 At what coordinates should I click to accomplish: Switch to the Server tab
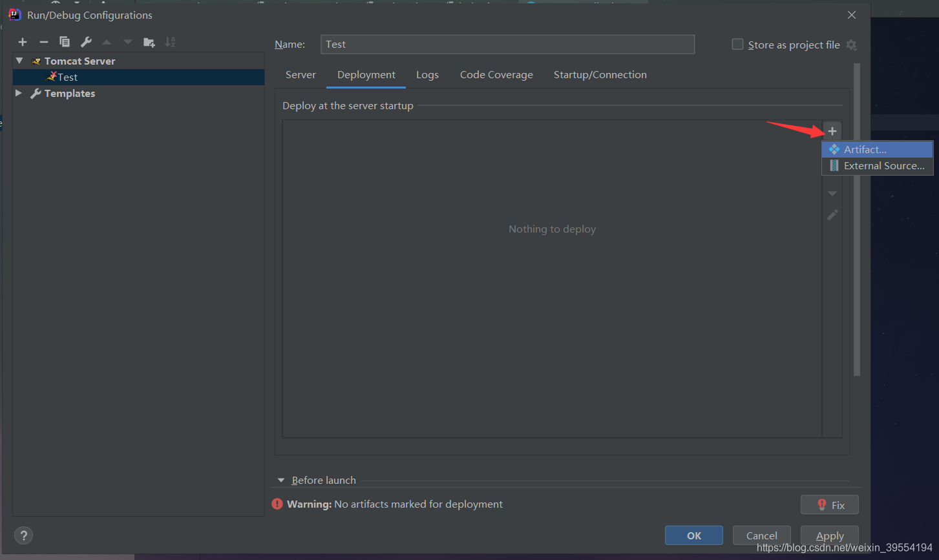301,75
